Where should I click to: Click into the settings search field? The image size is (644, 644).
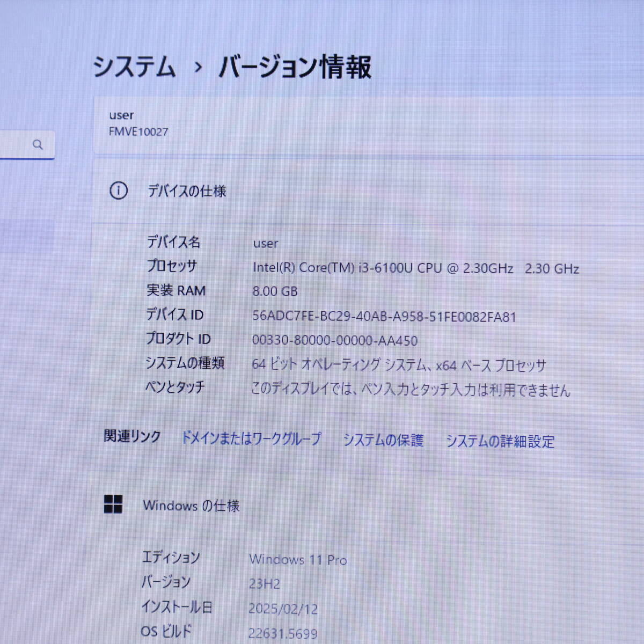27,144
